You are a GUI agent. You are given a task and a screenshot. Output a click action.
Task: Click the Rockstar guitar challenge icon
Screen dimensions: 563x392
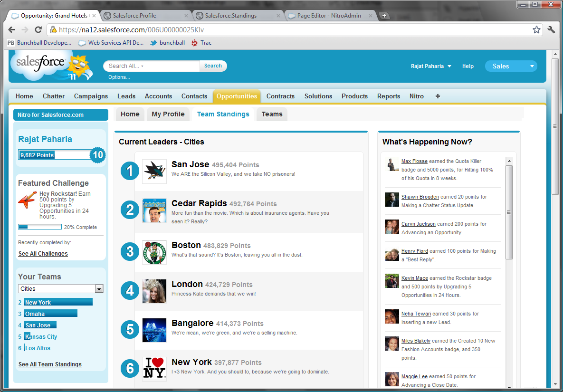coord(28,200)
